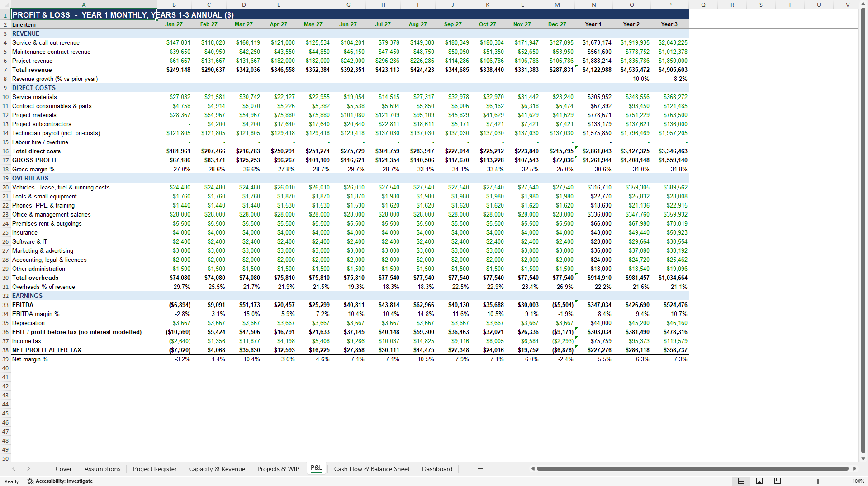Click the vertical scrollbar thumb
Viewport: 868px width, 486px height.
[863, 231]
